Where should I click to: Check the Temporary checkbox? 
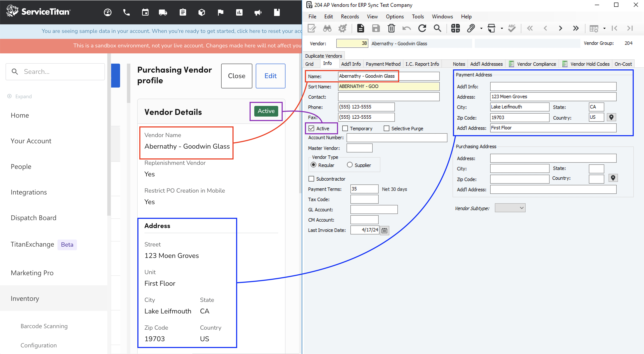pyautogui.click(x=345, y=128)
